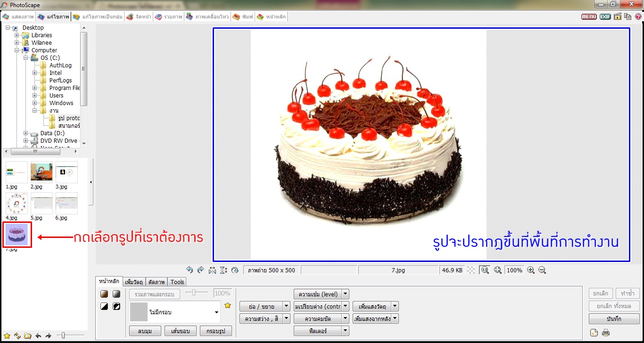Click the กรอบรูป button
Viewport: 644px width, 343px height.
(216, 331)
